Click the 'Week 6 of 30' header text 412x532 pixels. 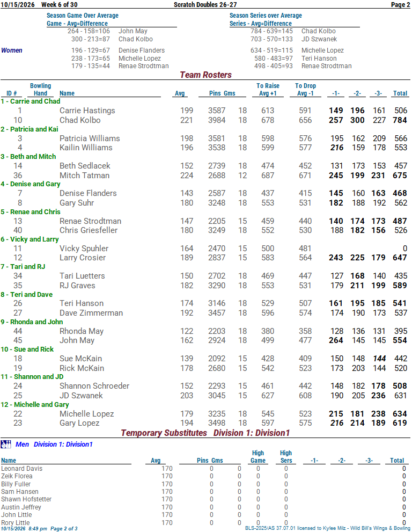coord(60,5)
